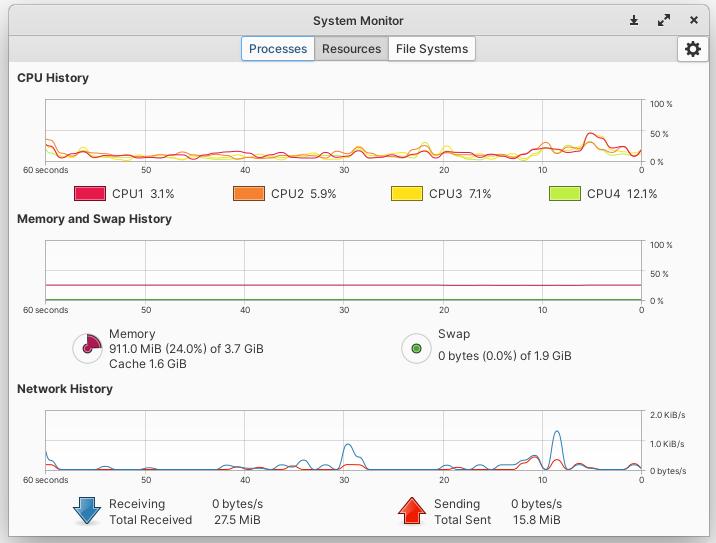716x543 pixels.
Task: Click the diagonal-arrows maximize titlebar icon
Action: click(x=664, y=20)
